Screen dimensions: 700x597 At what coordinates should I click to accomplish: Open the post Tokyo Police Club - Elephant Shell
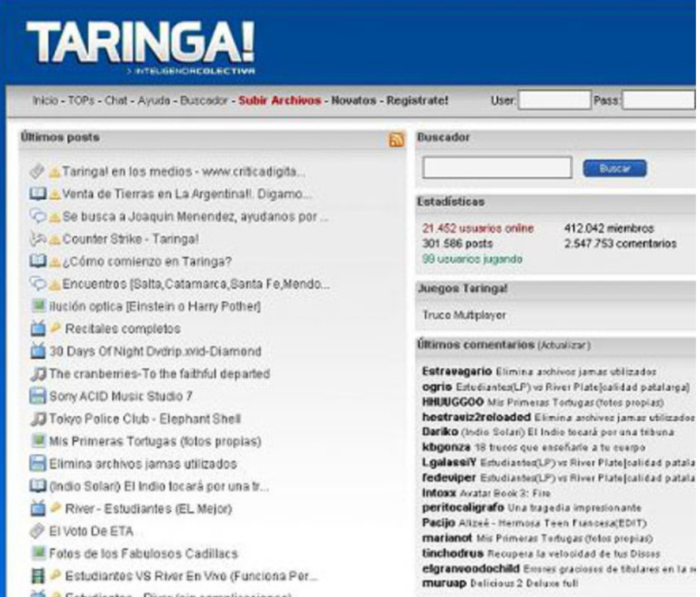coord(145,419)
